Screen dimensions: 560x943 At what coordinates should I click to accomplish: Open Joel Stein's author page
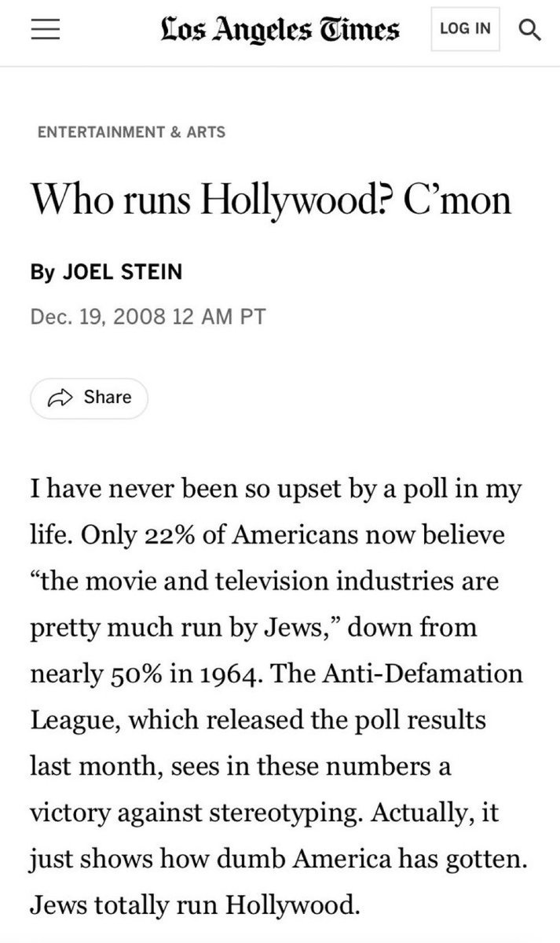(x=122, y=273)
